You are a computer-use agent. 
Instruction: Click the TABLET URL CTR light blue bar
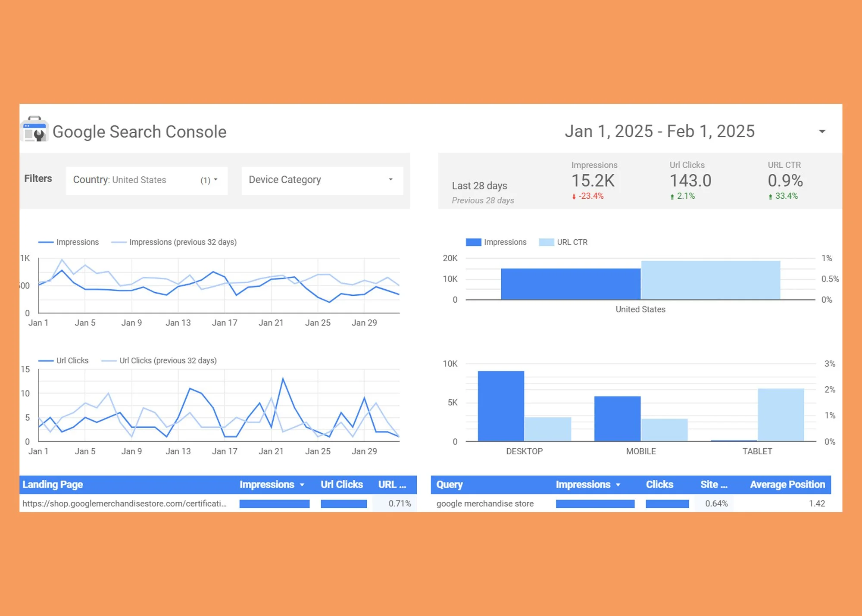[x=781, y=415]
